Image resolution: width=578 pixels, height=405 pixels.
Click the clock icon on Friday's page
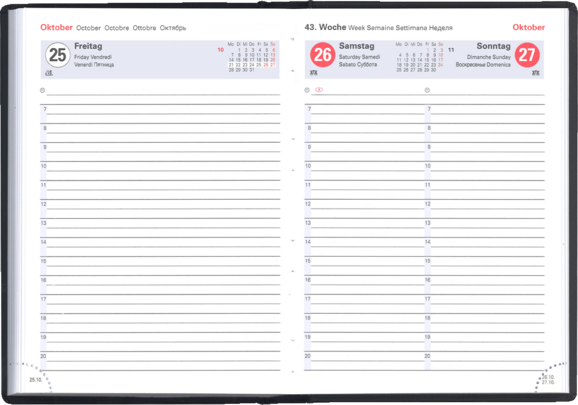pyautogui.click(x=42, y=90)
